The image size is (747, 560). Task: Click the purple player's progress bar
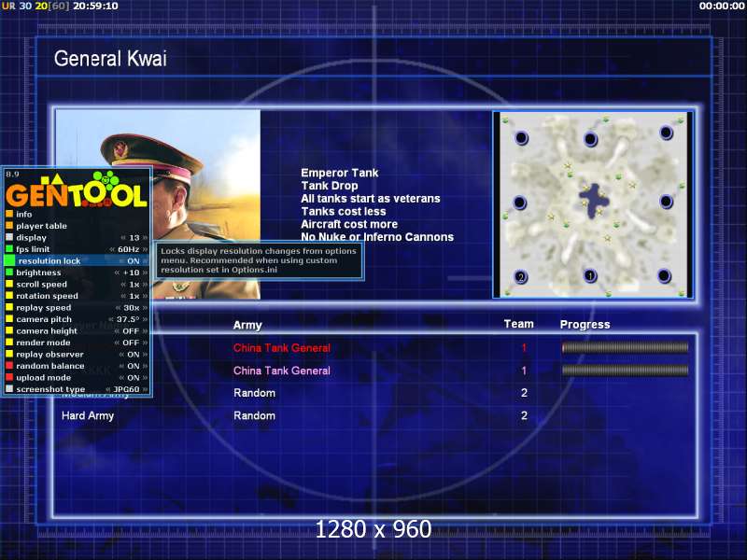click(x=625, y=370)
